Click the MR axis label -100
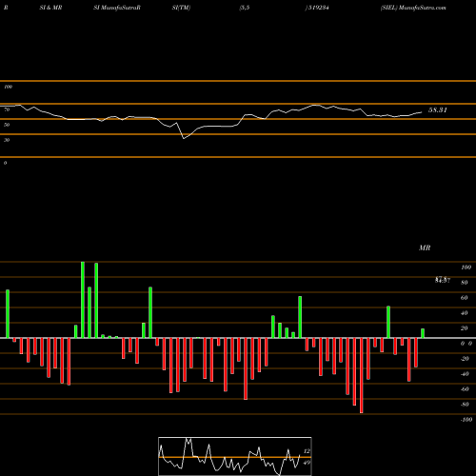This screenshot has width=476, height=476. point(466,420)
